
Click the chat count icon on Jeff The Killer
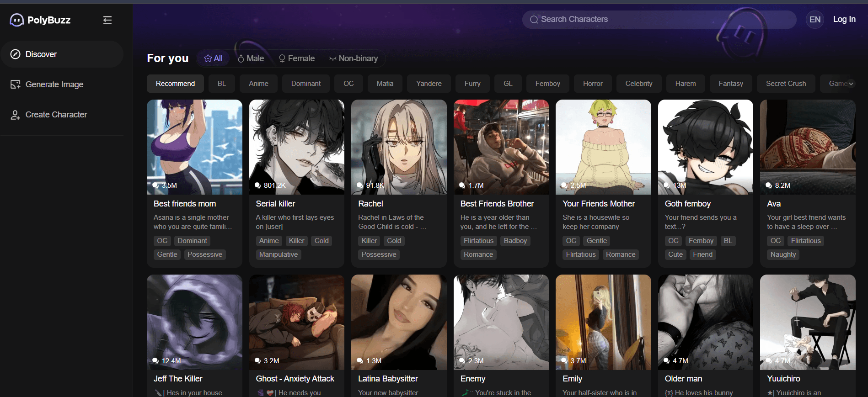tap(155, 360)
